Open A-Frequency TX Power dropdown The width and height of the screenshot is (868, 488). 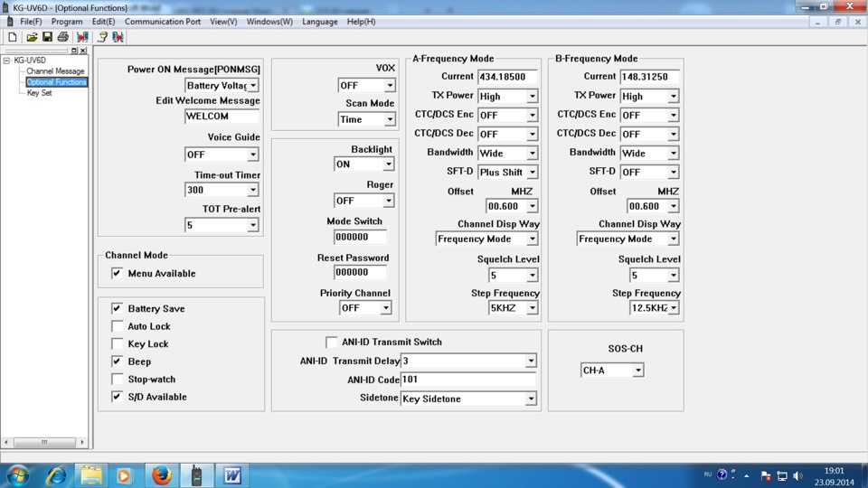(x=532, y=97)
